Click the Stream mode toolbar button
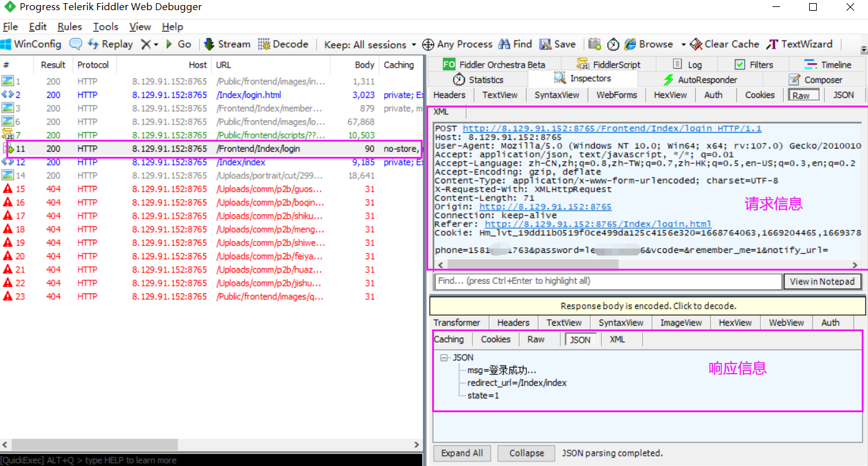Viewport: 868px width, 466px height. coord(226,44)
